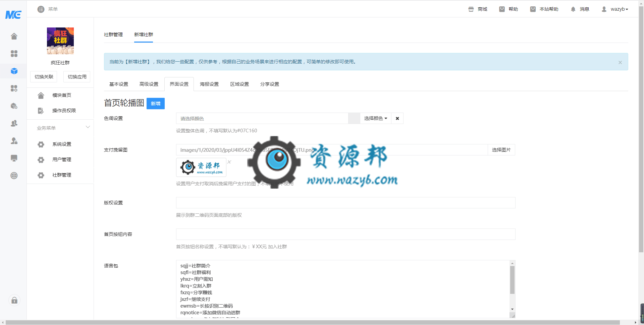The width and height of the screenshot is (644, 325).
Task: Click the 语言包 textarea scroll down arrow
Action: tap(512, 309)
